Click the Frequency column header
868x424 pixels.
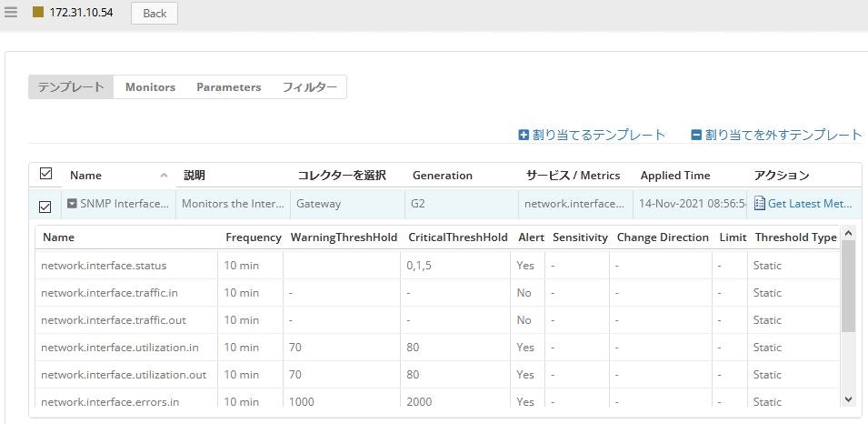254,237
